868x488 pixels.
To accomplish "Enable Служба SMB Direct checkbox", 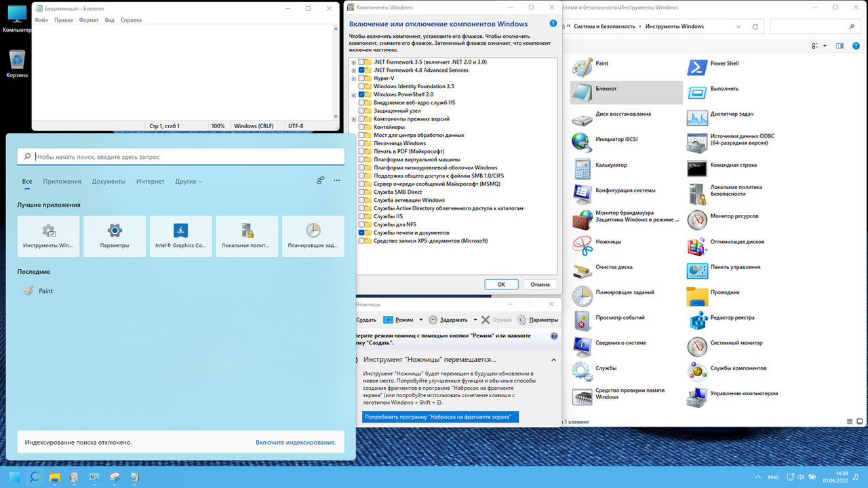I will coord(361,192).
